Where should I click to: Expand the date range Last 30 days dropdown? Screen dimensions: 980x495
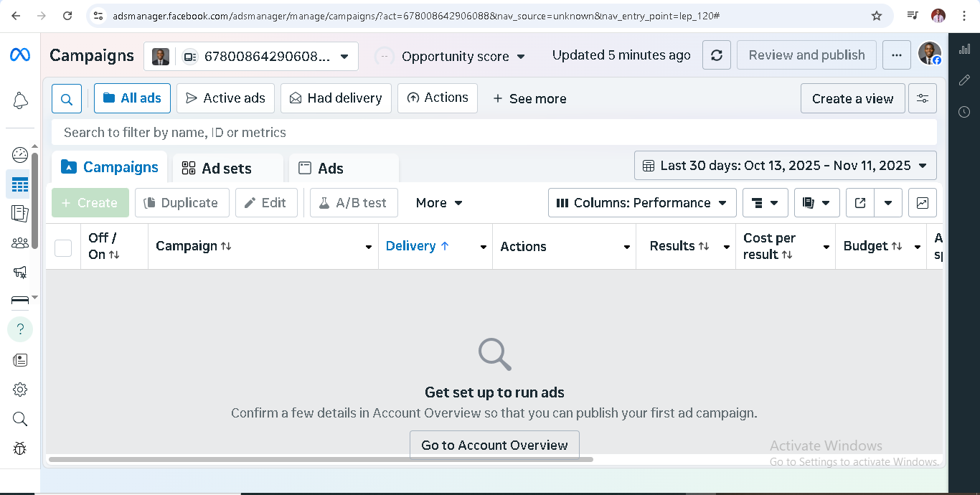pyautogui.click(x=785, y=166)
